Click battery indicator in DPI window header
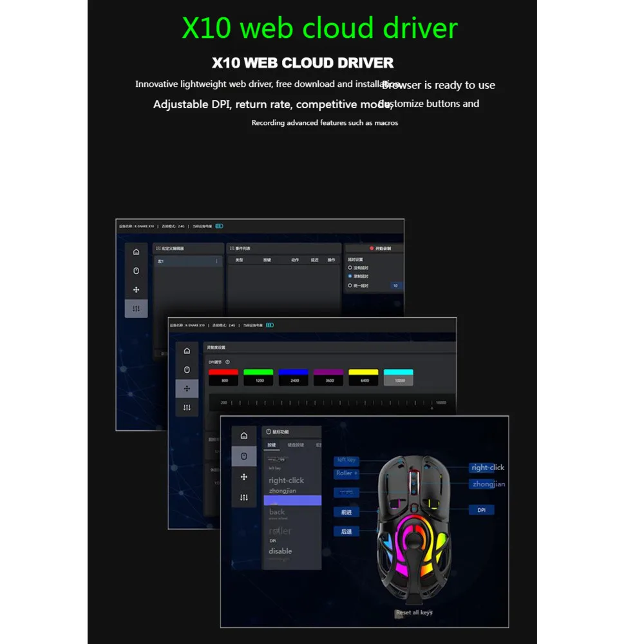The width and height of the screenshot is (644, 644). (x=270, y=325)
